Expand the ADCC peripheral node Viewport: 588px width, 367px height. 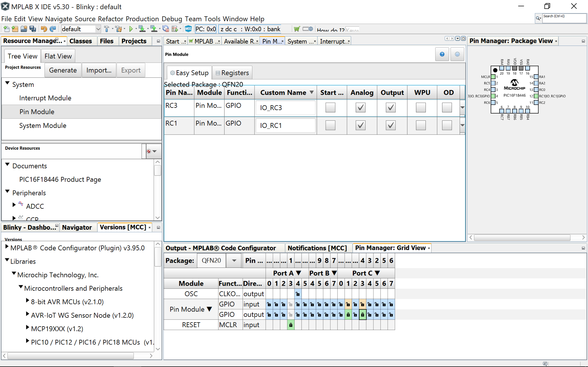(14, 205)
